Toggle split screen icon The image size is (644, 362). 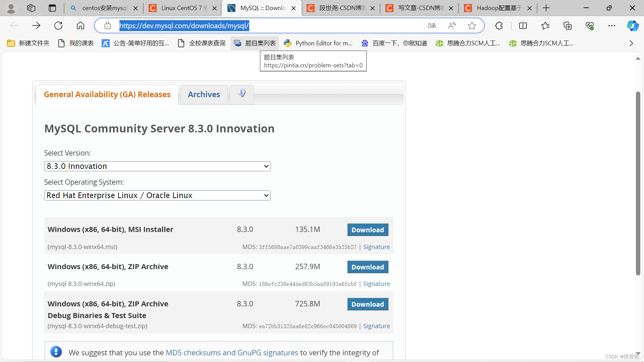tap(523, 25)
